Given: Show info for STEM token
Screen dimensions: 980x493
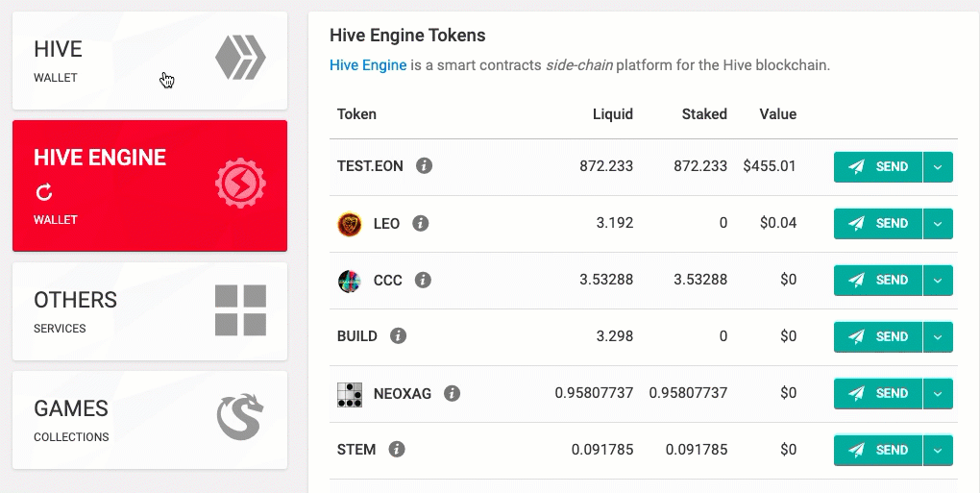Looking at the screenshot, I should 397,449.
